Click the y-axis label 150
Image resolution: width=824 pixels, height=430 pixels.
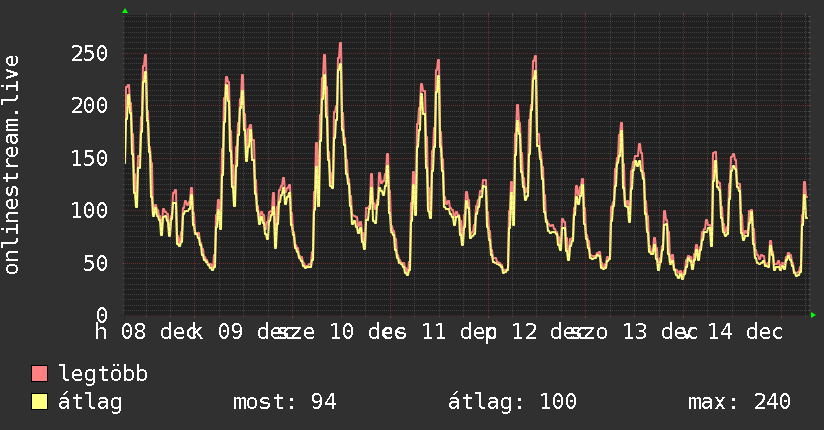pos(89,158)
